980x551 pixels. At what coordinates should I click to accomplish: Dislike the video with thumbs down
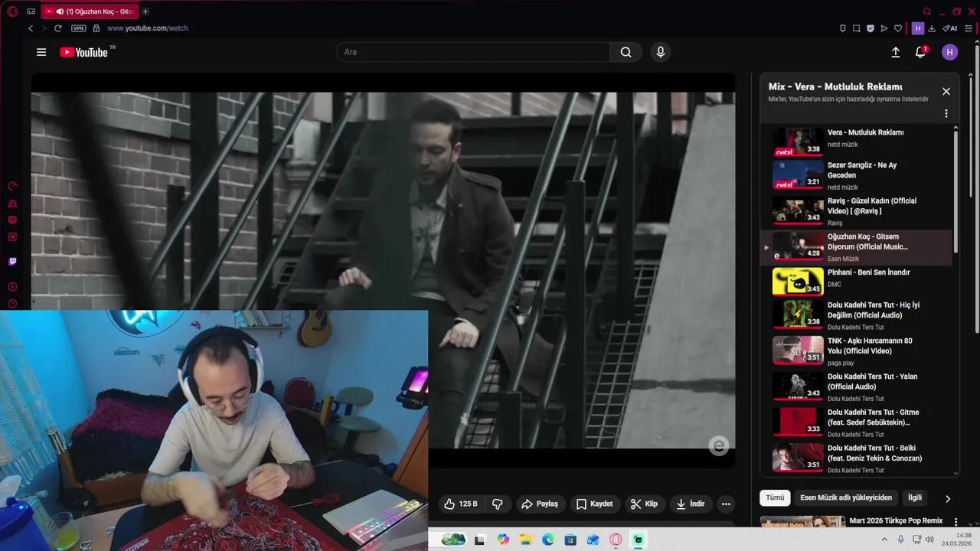pyautogui.click(x=498, y=504)
